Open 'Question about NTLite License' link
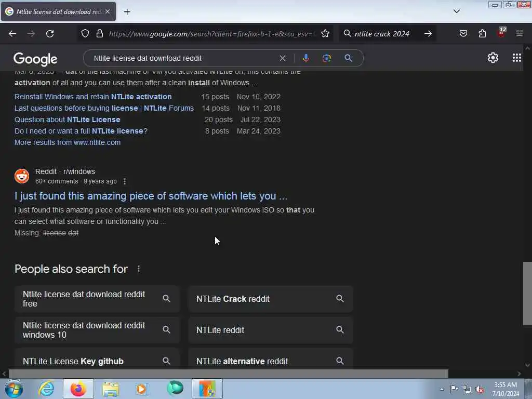532x399 pixels. pos(67,120)
